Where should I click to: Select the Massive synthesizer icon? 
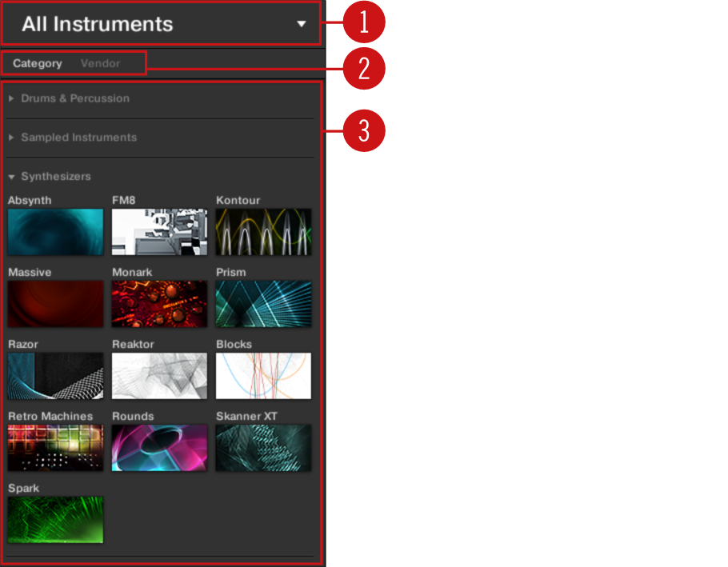[55, 304]
